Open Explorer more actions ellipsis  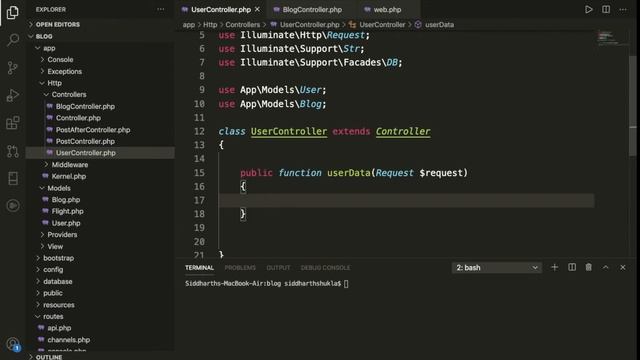pos(160,9)
